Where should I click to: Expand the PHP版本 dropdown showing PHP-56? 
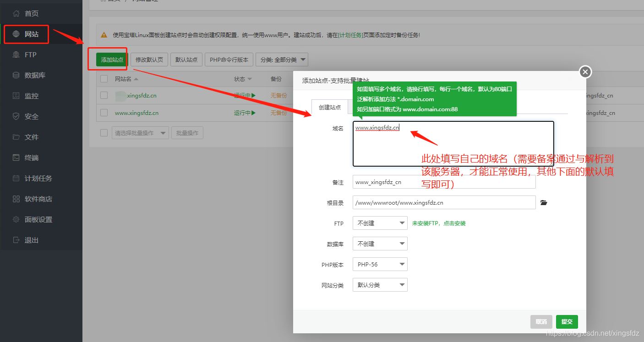(380, 265)
